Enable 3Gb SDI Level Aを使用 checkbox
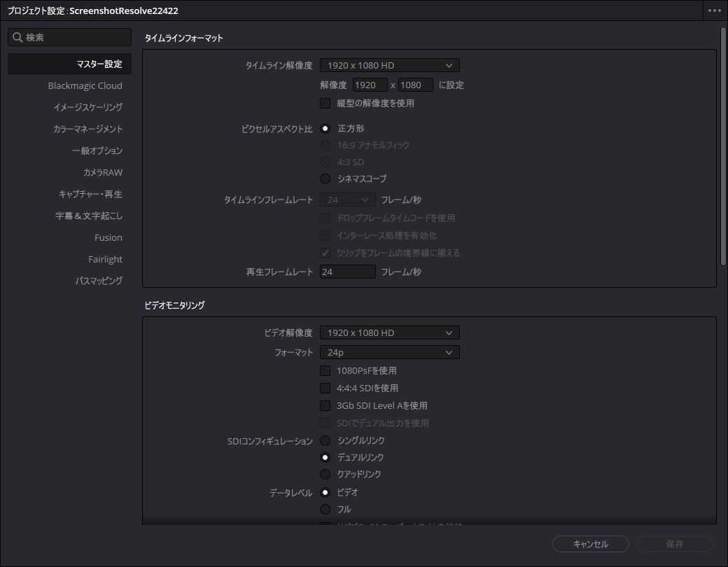The width and height of the screenshot is (728, 567). click(325, 406)
